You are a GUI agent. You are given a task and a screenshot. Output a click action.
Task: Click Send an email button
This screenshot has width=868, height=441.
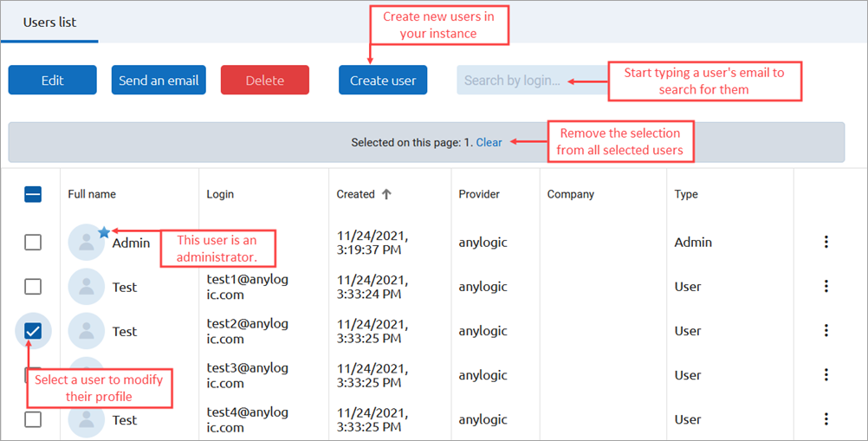pyautogui.click(x=159, y=81)
